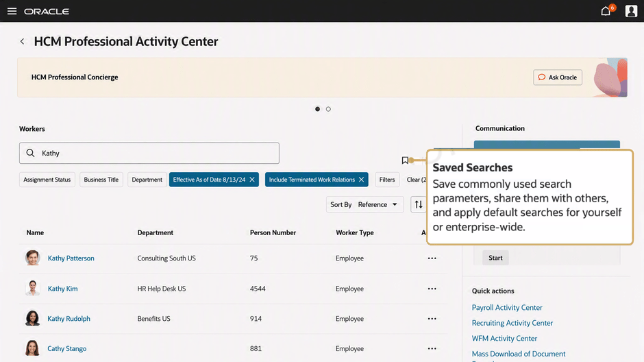Select person number 881

256,348
